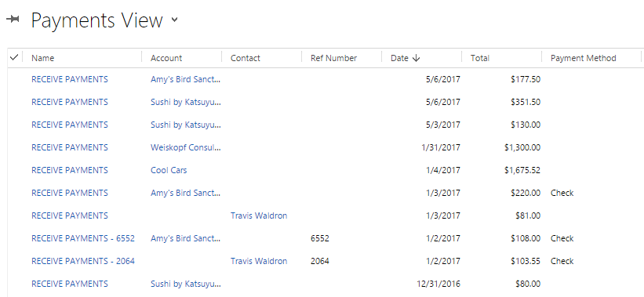Open RECEIVE PAYMENTS - 2064 record
Screen dimensions: 644x297
coord(83,261)
